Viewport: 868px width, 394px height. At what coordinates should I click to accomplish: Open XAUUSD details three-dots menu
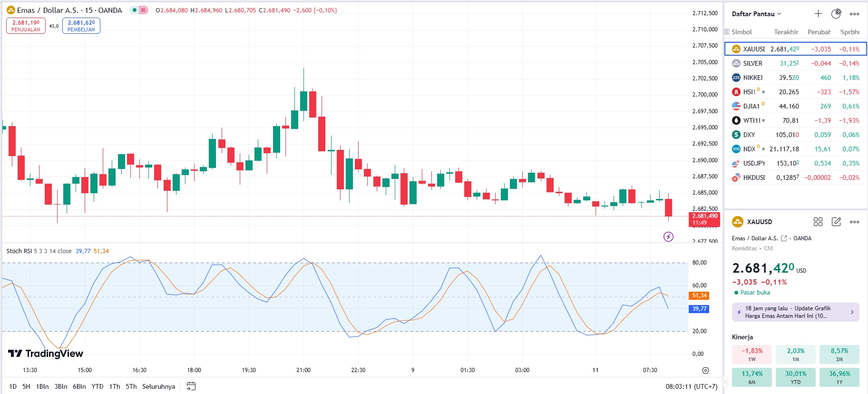click(x=855, y=222)
